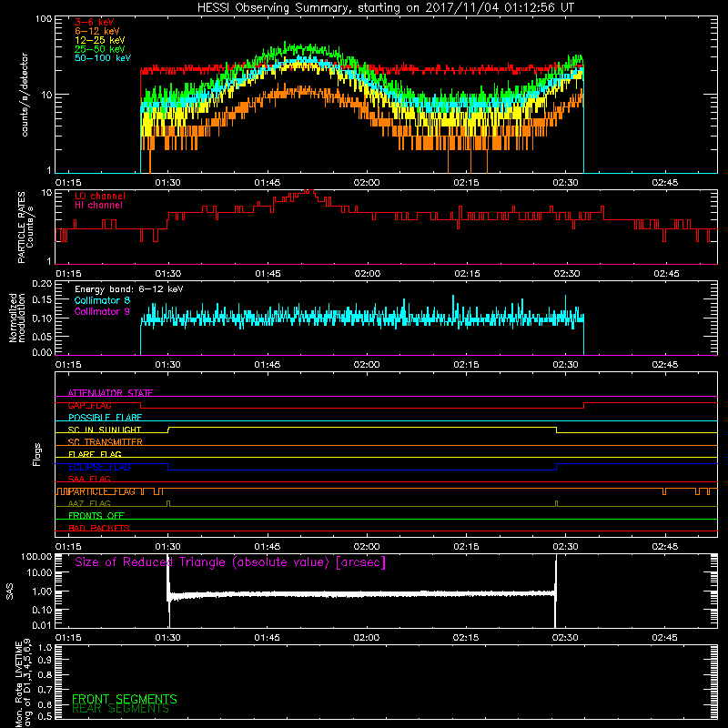Click the FRONT SEGMENTS legend label
This screenshot has width=728, height=728.
coord(125,699)
